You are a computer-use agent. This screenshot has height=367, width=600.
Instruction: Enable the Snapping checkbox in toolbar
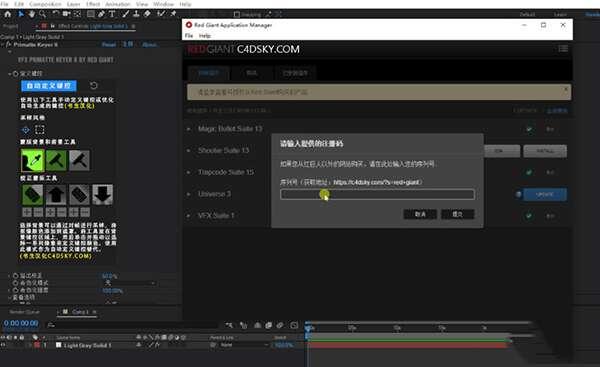(x=237, y=15)
